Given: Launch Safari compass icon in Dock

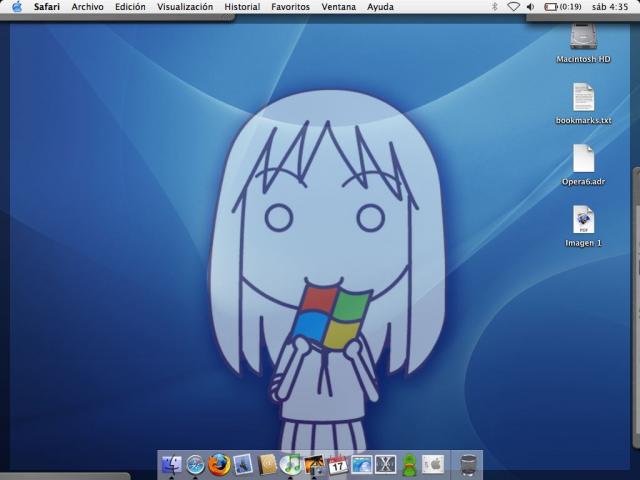Looking at the screenshot, I should (195, 465).
